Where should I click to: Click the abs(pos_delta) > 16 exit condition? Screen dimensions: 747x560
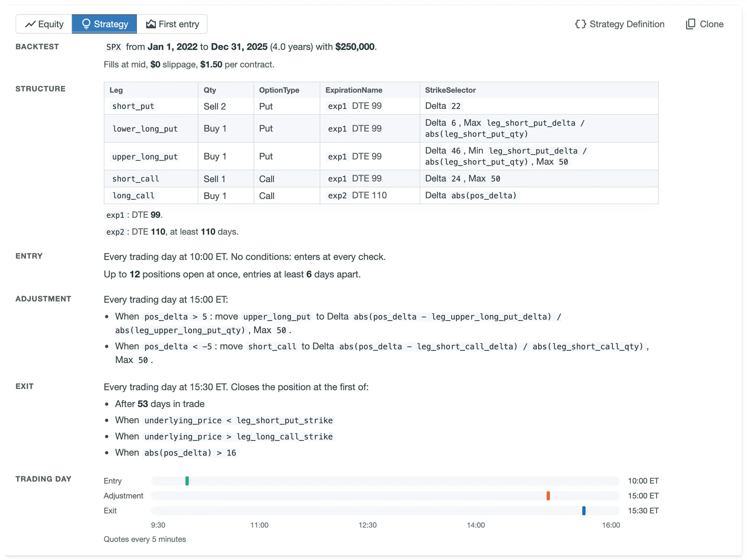click(190, 453)
